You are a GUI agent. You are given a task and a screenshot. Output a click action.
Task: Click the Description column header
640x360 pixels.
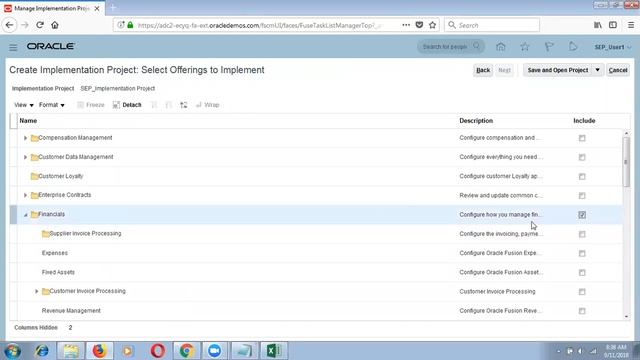[476, 121]
